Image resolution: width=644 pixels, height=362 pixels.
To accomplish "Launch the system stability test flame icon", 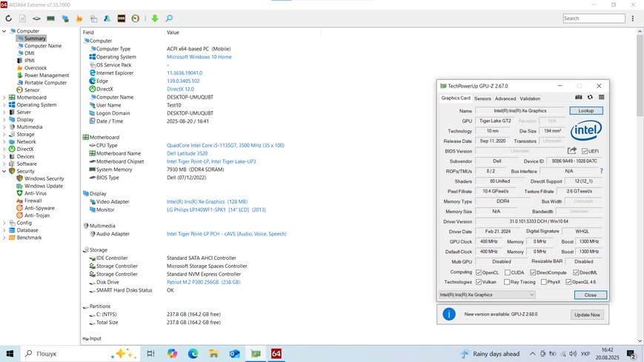I will (x=79, y=19).
